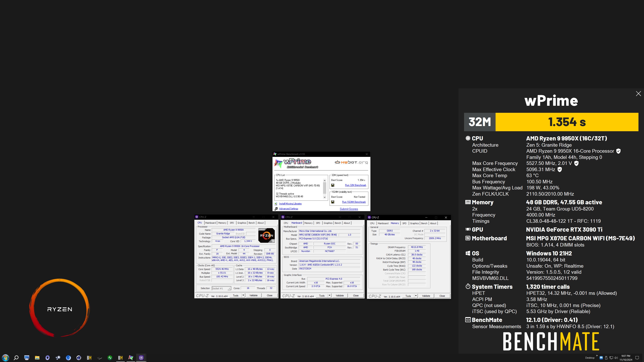Open Memory tab in left CPU-Z window
Screen dimensions: 644x362
[x=222, y=223]
